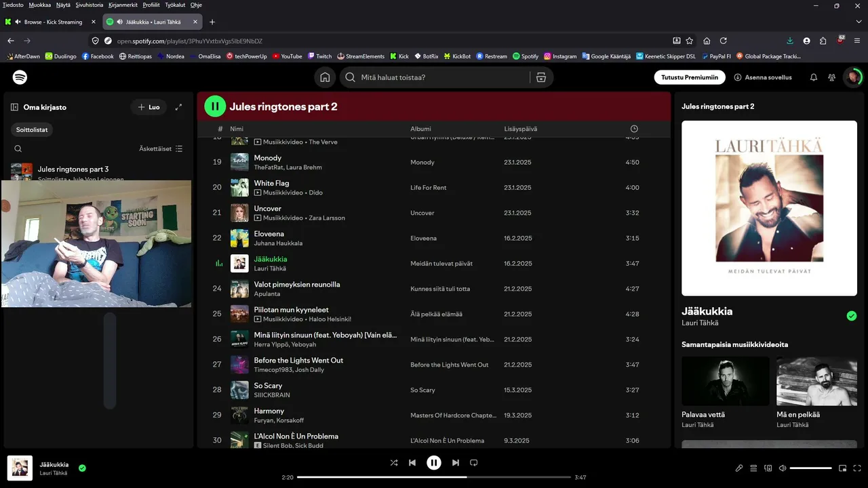Open the Näytä menu
The width and height of the screenshot is (868, 488).
(63, 5)
